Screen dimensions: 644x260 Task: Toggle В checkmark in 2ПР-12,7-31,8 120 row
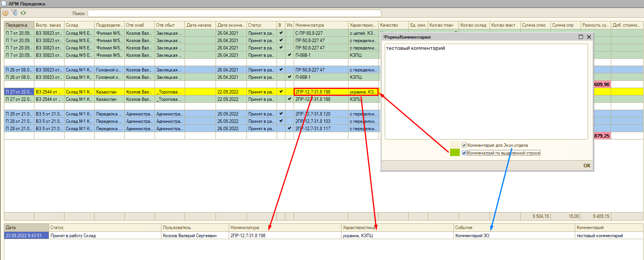281,114
